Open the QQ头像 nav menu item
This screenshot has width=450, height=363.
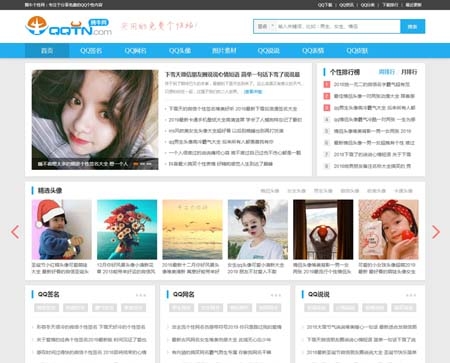click(x=180, y=51)
